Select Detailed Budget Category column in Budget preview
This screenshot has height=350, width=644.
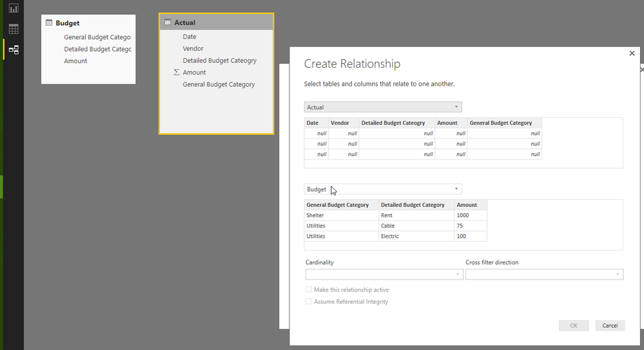417,204
